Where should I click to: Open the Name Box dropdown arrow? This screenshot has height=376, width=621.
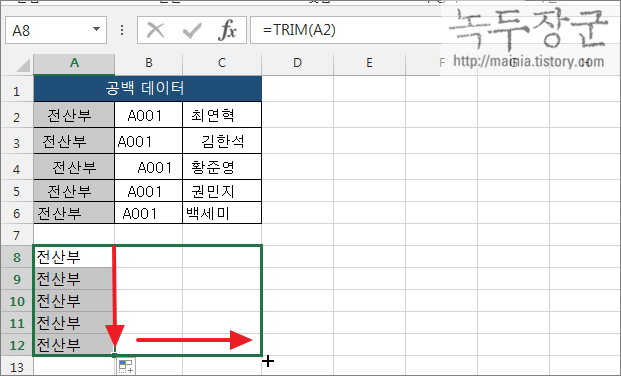pos(96,30)
